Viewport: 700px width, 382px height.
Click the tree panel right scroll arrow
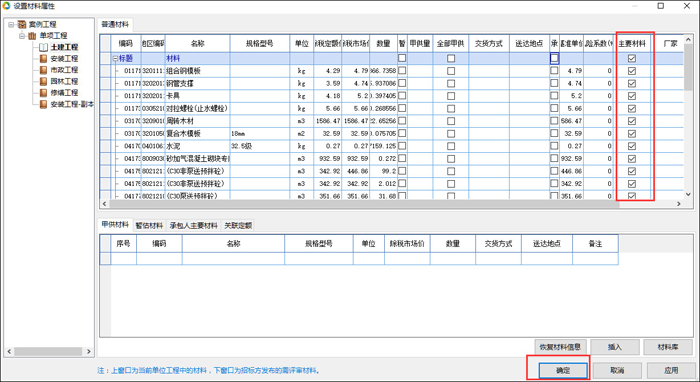click(x=88, y=352)
